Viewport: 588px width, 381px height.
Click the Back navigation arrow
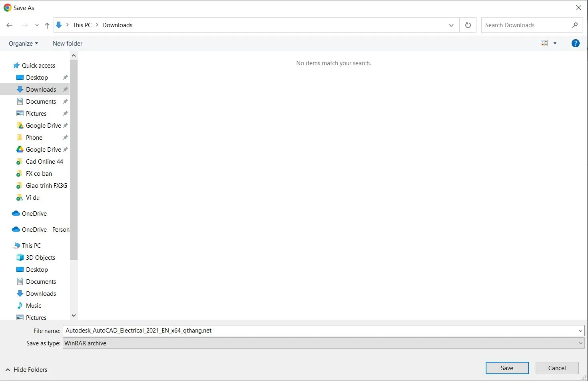[10, 25]
